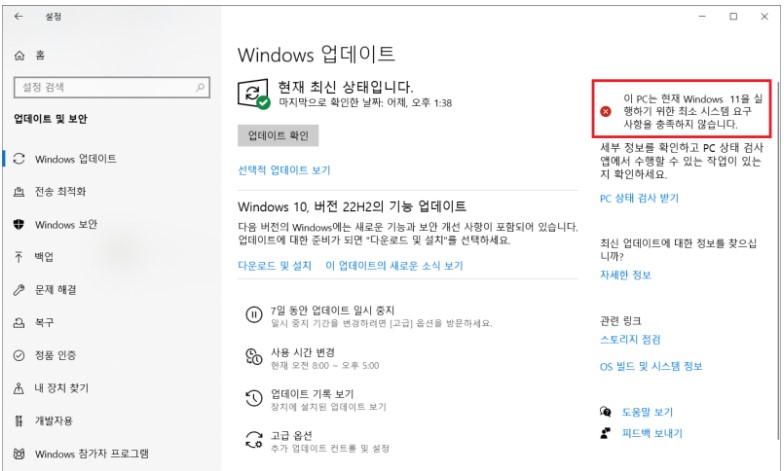
Task: Click the back arrow in Settings title bar
Action: coord(18,16)
